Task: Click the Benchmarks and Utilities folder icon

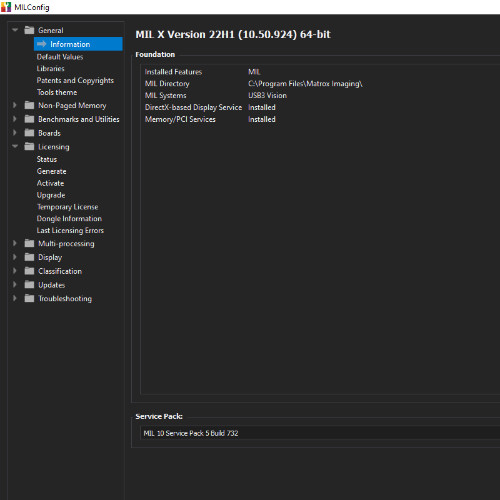Action: click(x=29, y=119)
